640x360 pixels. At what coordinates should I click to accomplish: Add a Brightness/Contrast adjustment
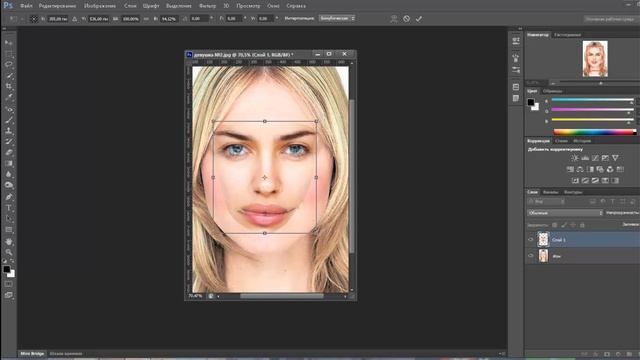(x=575, y=158)
